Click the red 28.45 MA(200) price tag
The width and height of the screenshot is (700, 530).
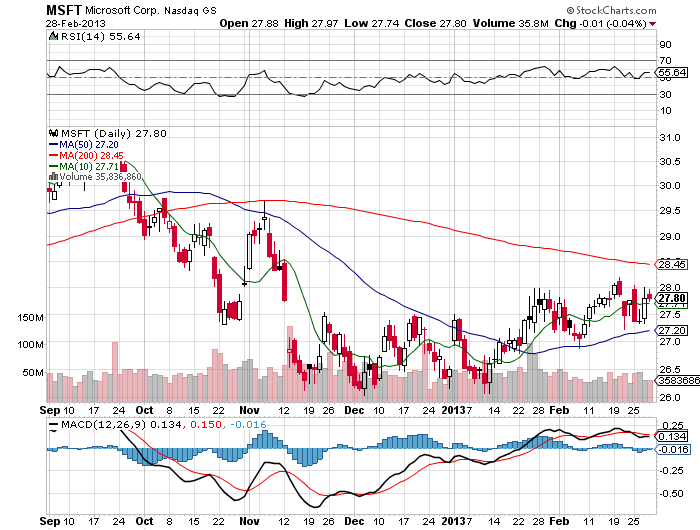(672, 265)
